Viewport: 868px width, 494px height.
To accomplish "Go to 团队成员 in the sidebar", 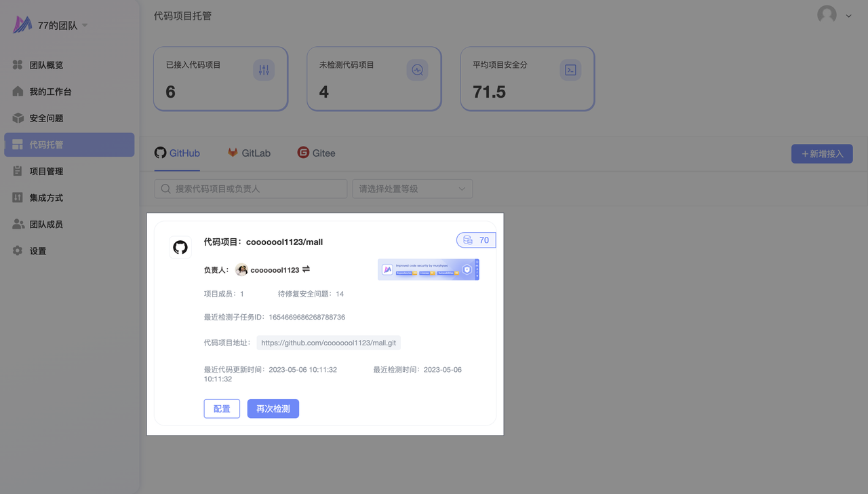I will coord(46,224).
